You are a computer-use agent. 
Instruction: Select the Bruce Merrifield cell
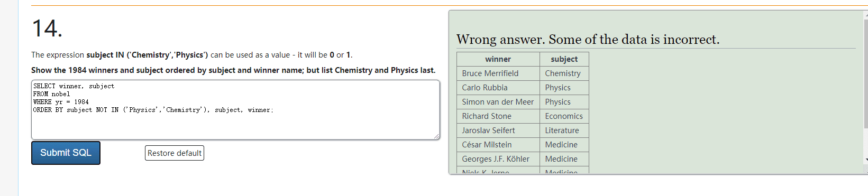498,73
